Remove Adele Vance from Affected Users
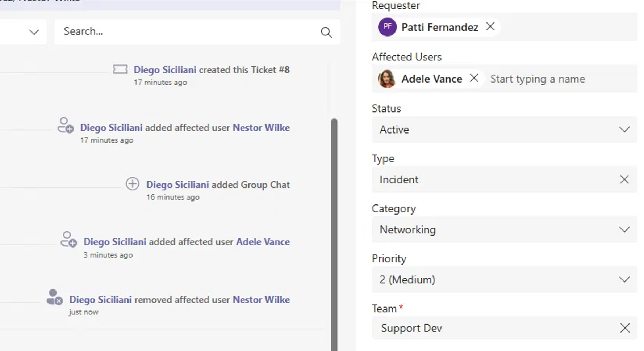 click(x=474, y=78)
